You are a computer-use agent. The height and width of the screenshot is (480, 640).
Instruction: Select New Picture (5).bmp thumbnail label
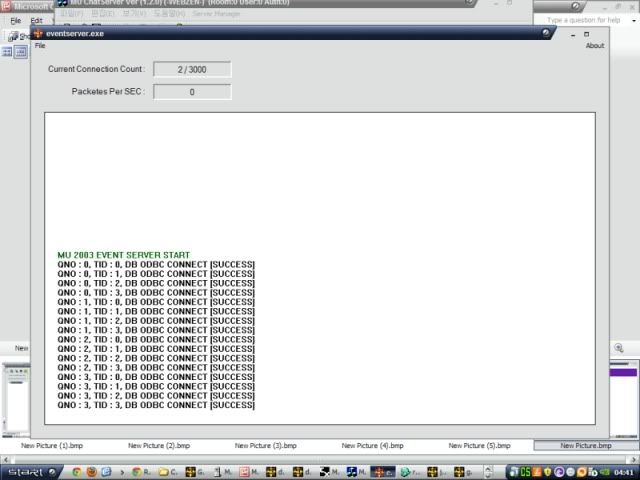coord(479,446)
